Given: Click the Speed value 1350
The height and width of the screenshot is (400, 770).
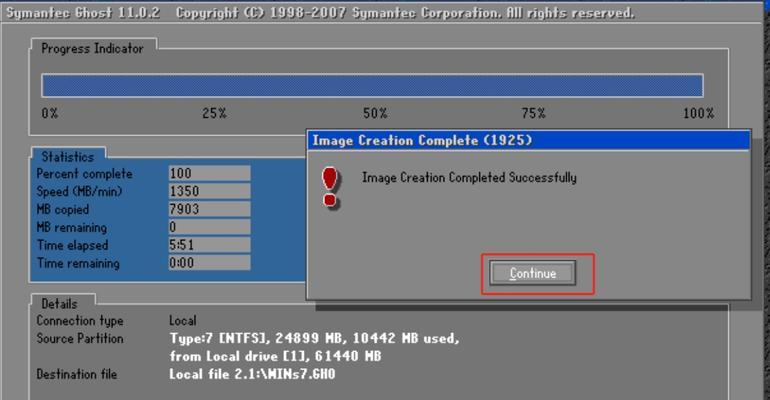Looking at the screenshot, I should coord(209,191).
